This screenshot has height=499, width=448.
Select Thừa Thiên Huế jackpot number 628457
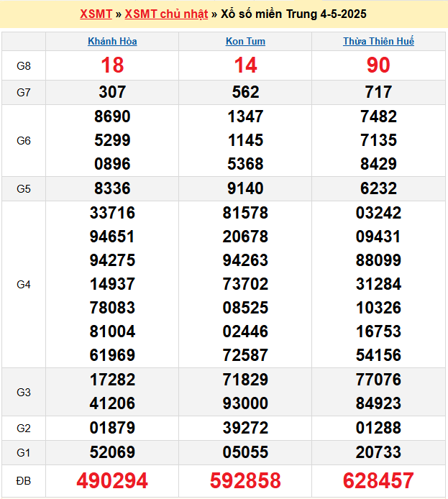click(378, 480)
